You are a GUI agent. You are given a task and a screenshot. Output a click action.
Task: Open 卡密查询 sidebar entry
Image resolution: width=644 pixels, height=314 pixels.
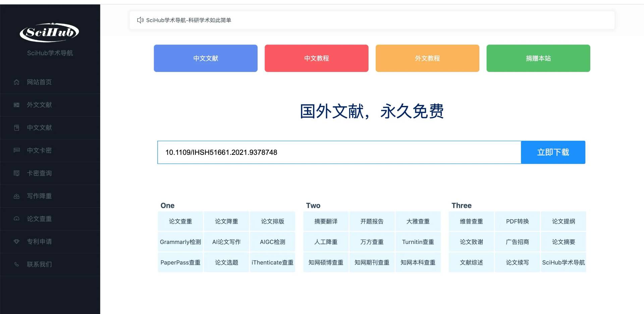coord(50,173)
